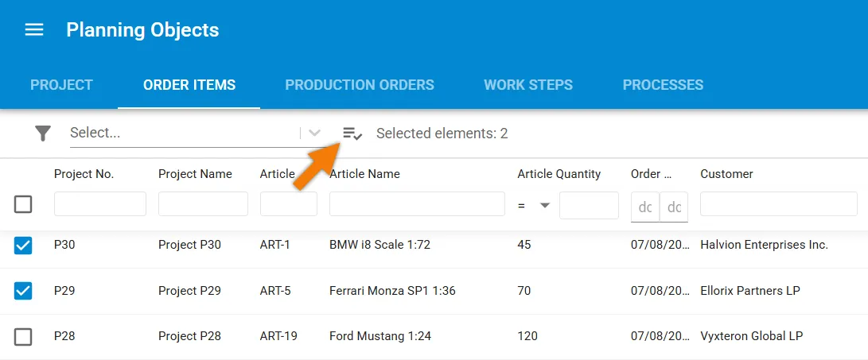Image resolution: width=868 pixels, height=360 pixels.
Task: Click the Customer filter field
Action: 778,203
